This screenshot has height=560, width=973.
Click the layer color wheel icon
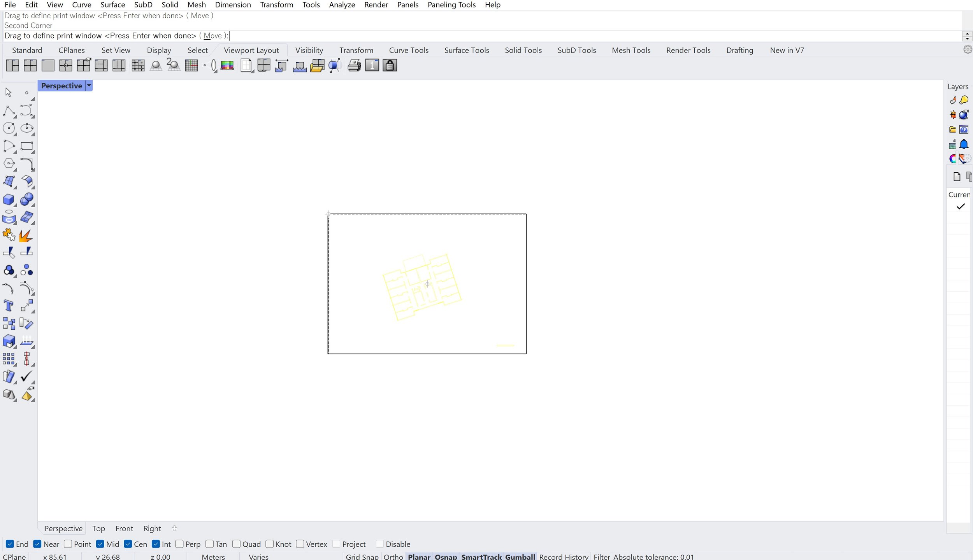[952, 159]
